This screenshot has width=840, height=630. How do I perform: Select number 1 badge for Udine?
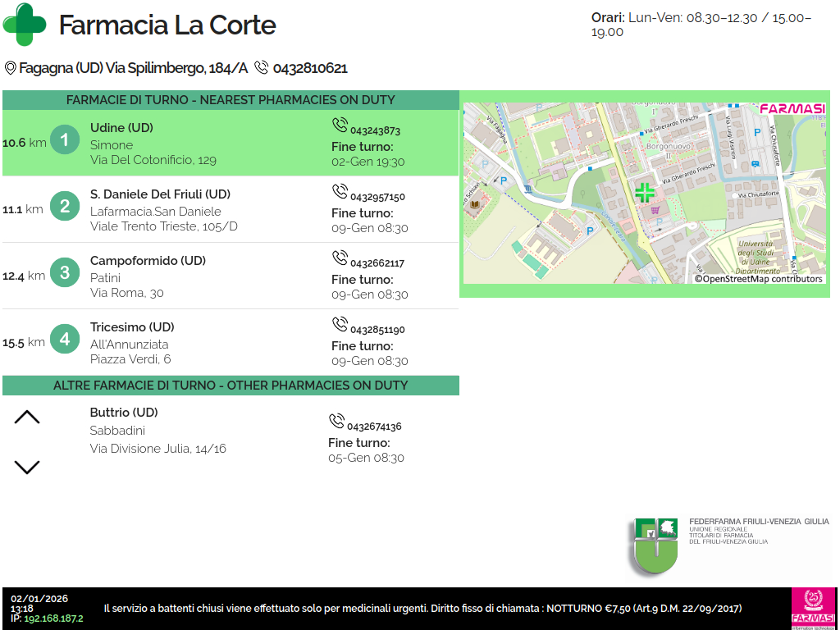coord(65,140)
